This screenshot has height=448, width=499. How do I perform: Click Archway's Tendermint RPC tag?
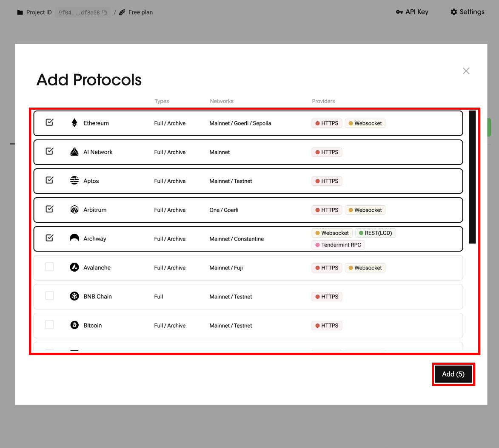pos(338,245)
